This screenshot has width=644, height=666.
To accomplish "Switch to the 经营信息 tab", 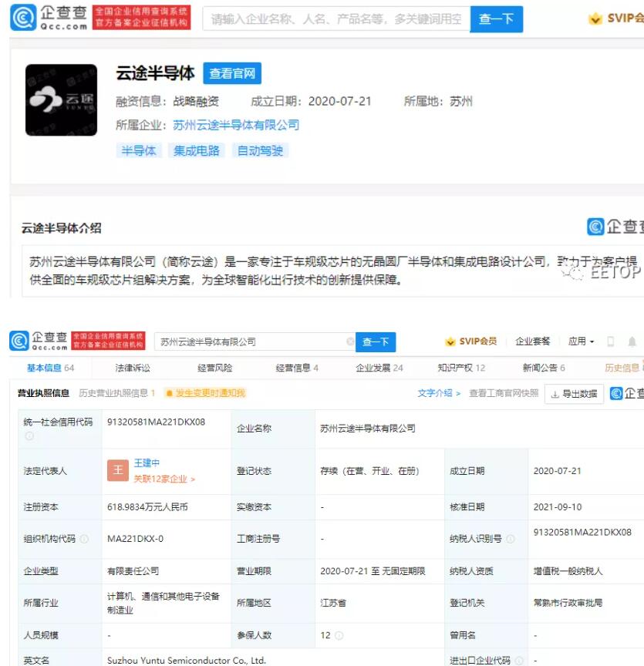I will [x=297, y=368].
